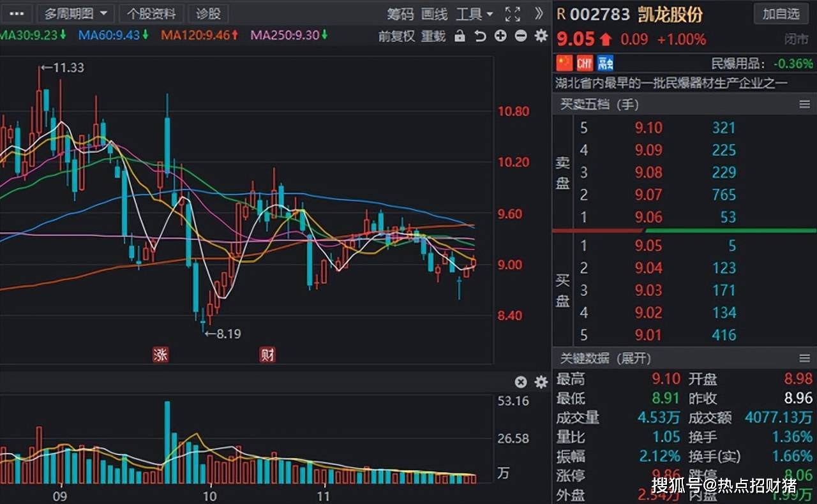This screenshot has height=504, width=817.
Task: Click the 加自选 add to watchlist button
Action: pos(781,13)
